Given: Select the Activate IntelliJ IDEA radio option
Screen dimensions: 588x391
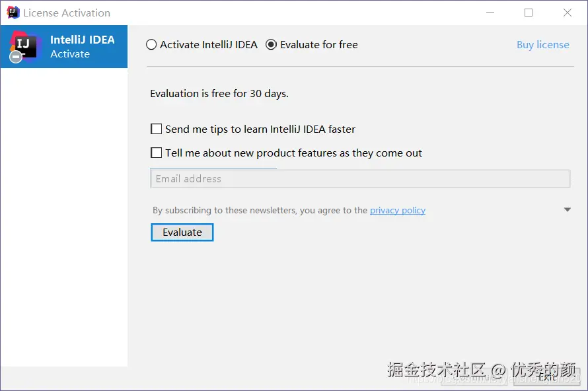Looking at the screenshot, I should point(152,45).
